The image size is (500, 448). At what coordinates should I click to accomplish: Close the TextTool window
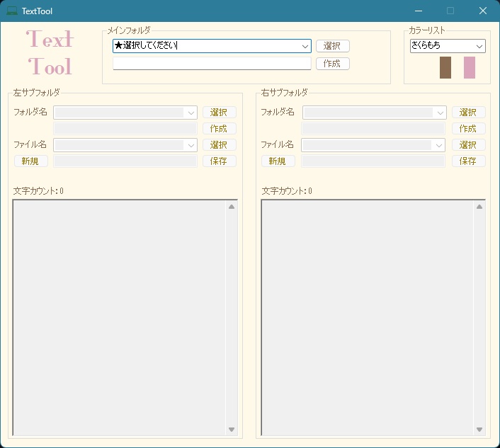(483, 11)
